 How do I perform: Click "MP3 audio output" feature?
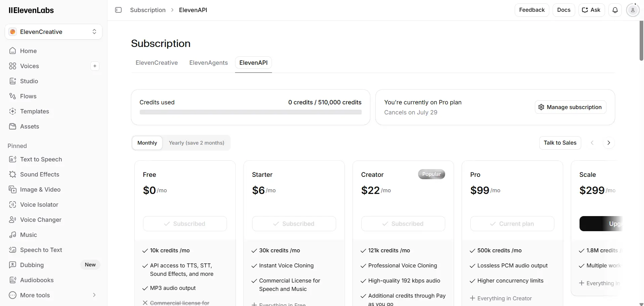click(173, 288)
